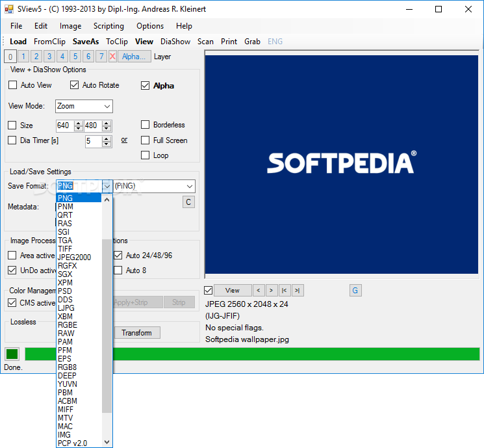Image resolution: width=484 pixels, height=448 pixels.
Task: Click the C button beside Metadata
Action: pos(188,202)
